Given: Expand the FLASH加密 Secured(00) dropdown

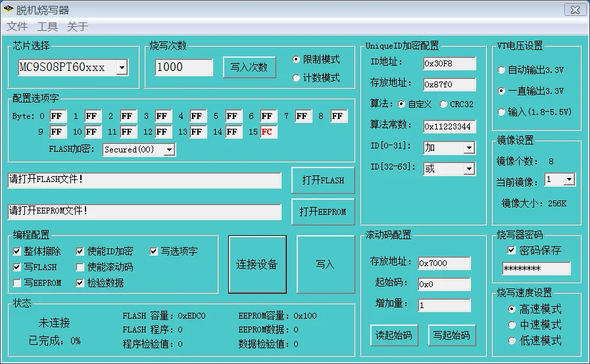Looking at the screenshot, I should click(x=169, y=150).
